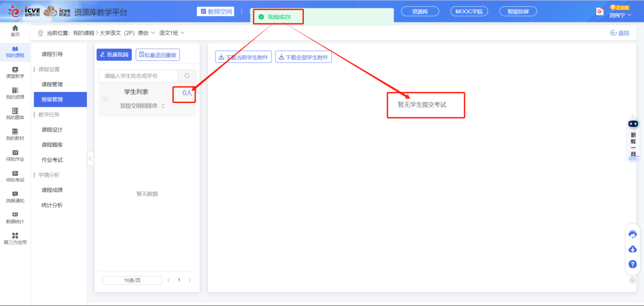Expand the 大学语文 (2P) 原创 course dropdown
This screenshot has height=306, width=644.
coord(152,33)
